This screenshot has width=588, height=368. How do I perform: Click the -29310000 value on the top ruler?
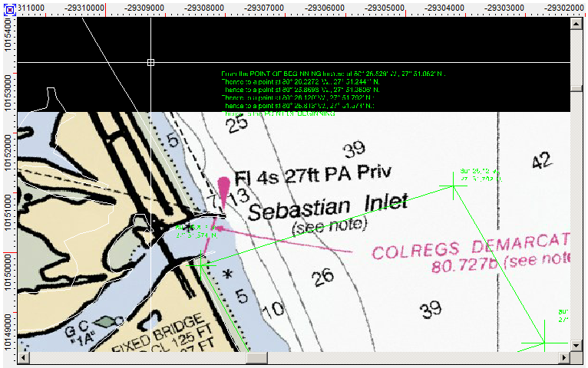point(84,8)
